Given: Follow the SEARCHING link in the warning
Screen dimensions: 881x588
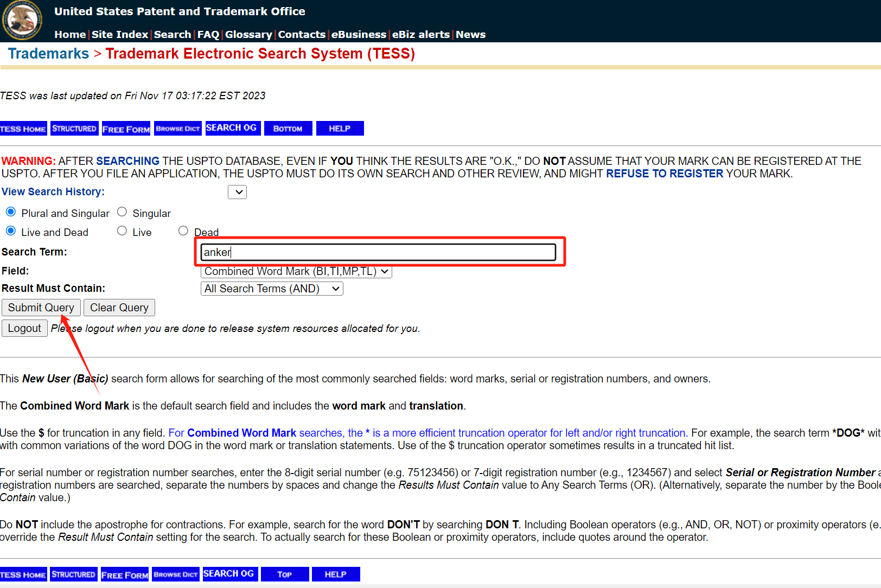Looking at the screenshot, I should (127, 161).
